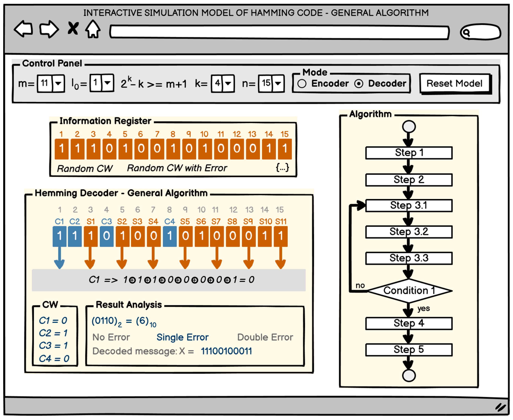Open the m= value dropdown
Viewport: 513px width, 420px height.
pyautogui.click(x=58, y=84)
